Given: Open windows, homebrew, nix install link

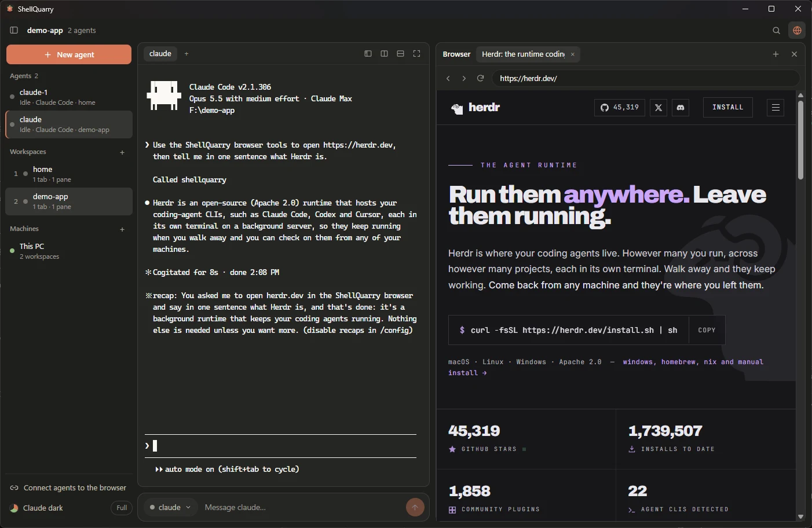Looking at the screenshot, I should pyautogui.click(x=606, y=367).
